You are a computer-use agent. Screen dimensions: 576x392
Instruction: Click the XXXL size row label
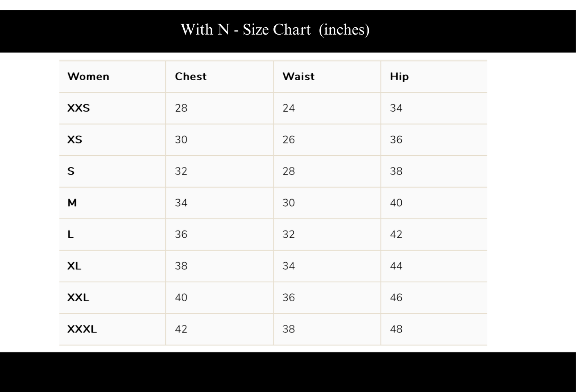coord(82,329)
